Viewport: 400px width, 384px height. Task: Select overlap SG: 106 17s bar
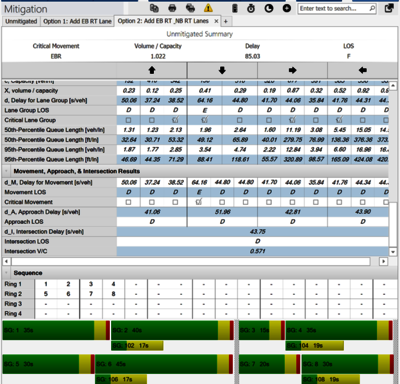(x=121, y=379)
